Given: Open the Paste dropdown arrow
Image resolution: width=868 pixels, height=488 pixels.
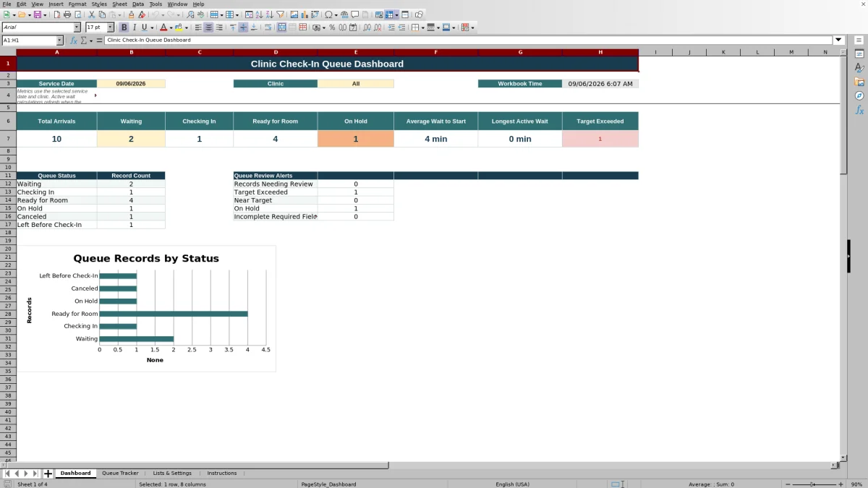Looking at the screenshot, I should point(119,14).
